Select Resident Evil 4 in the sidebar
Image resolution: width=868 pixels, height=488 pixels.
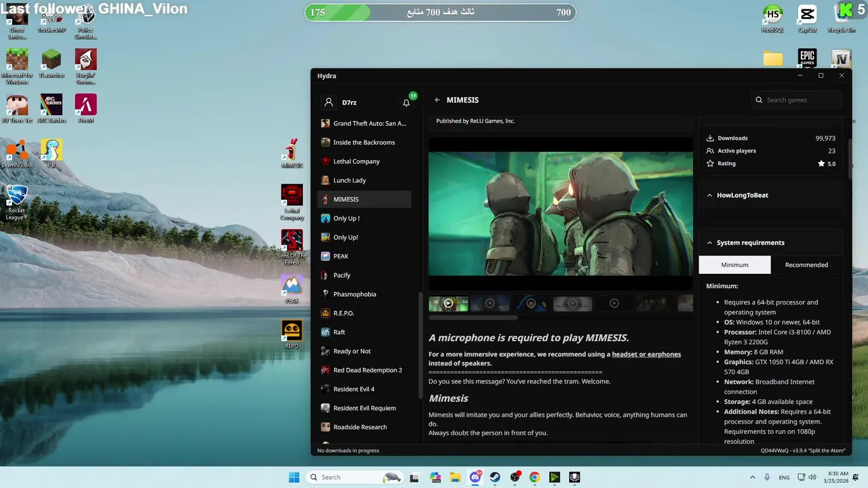364,389
